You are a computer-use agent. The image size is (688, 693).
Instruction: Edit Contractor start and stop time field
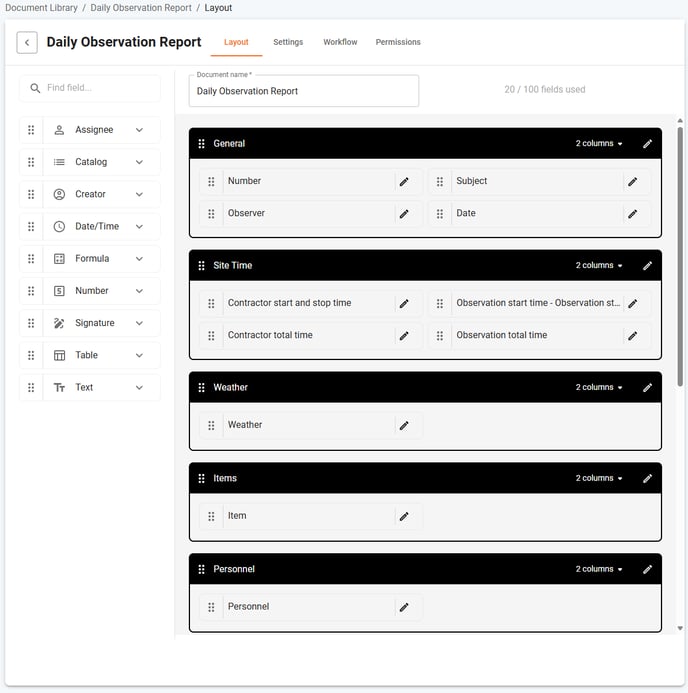[404, 304]
